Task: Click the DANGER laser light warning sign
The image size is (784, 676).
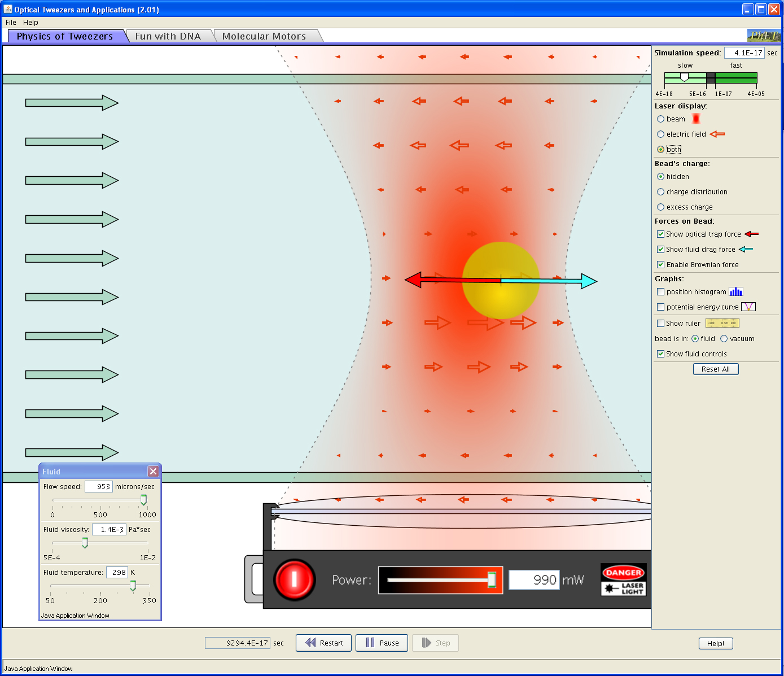Action: 623,579
